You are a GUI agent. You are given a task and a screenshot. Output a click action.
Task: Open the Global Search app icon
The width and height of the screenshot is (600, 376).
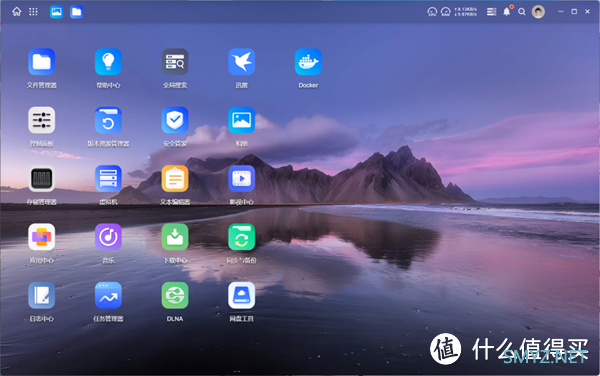(175, 62)
